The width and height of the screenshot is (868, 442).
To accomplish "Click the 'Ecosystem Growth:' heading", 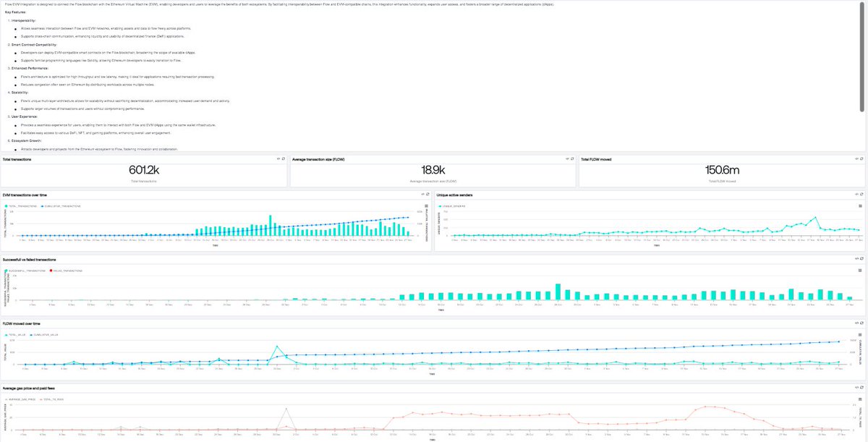I will pos(26,140).
